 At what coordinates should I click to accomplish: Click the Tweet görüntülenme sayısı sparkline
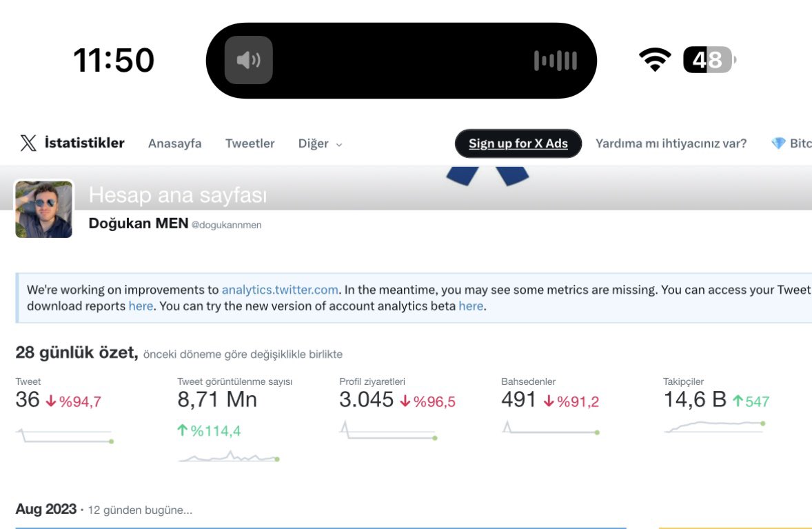(x=229, y=457)
